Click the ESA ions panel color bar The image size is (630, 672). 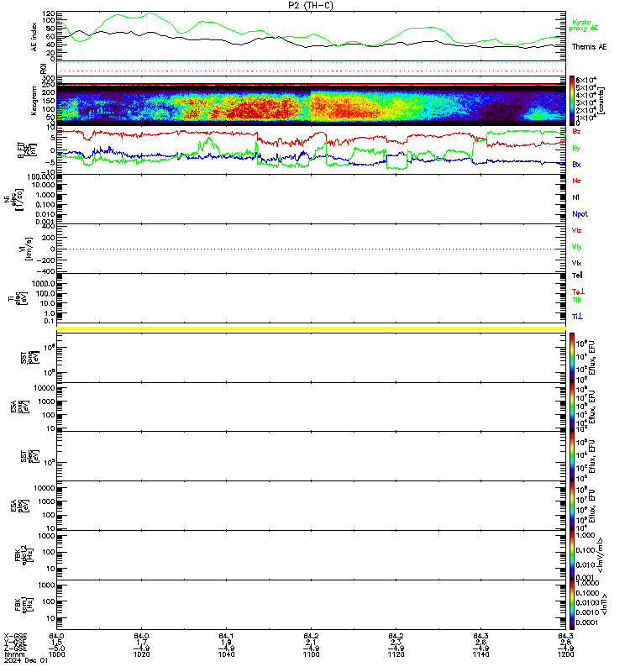pyautogui.click(x=572, y=407)
